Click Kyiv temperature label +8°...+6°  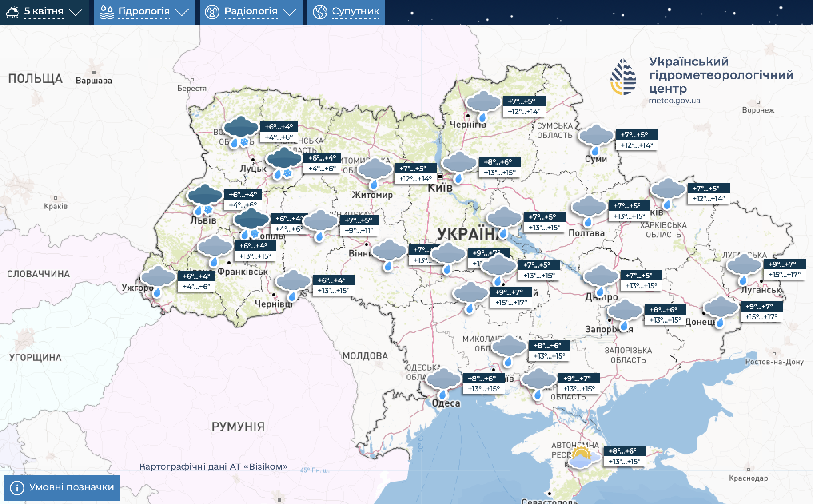click(499, 162)
